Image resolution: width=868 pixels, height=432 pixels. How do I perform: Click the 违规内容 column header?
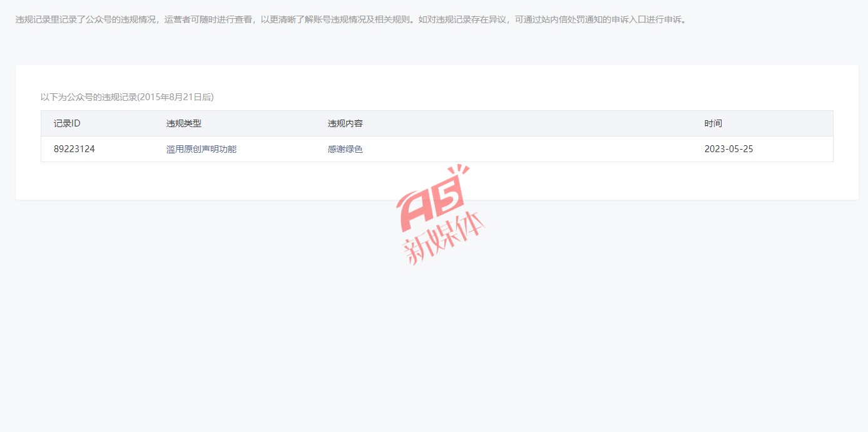[345, 123]
